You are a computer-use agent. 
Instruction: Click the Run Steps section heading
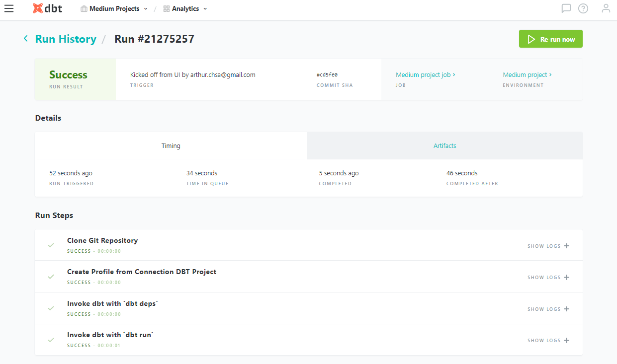[54, 216]
